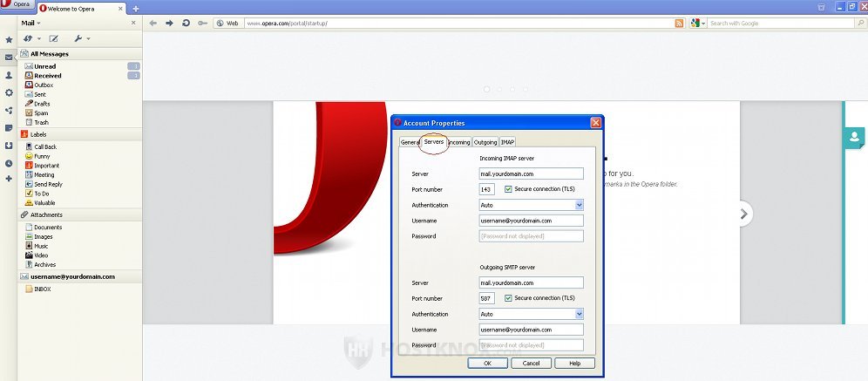868x381 pixels.
Task: Add a new tab with plus button
Action: [x=136, y=9]
